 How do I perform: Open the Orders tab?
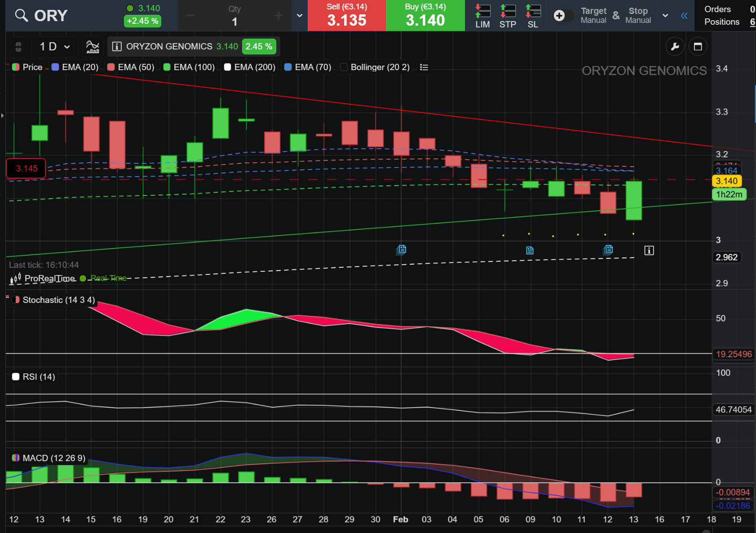[717, 9]
